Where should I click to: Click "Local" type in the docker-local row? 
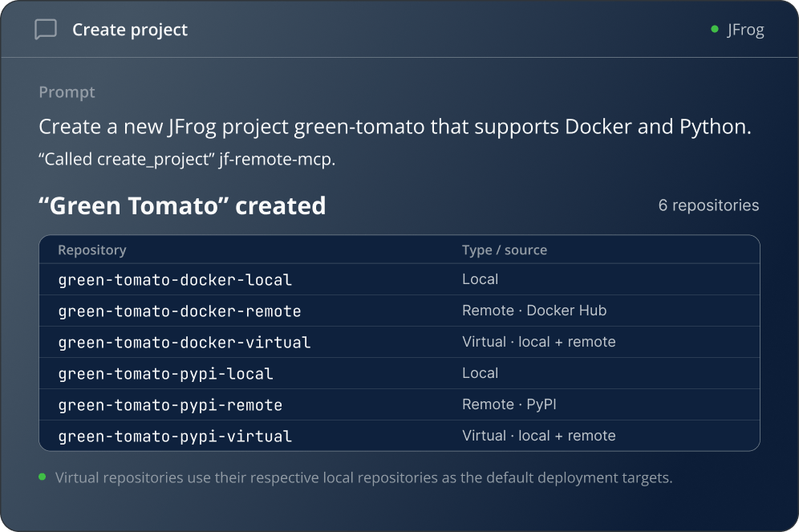(x=480, y=278)
